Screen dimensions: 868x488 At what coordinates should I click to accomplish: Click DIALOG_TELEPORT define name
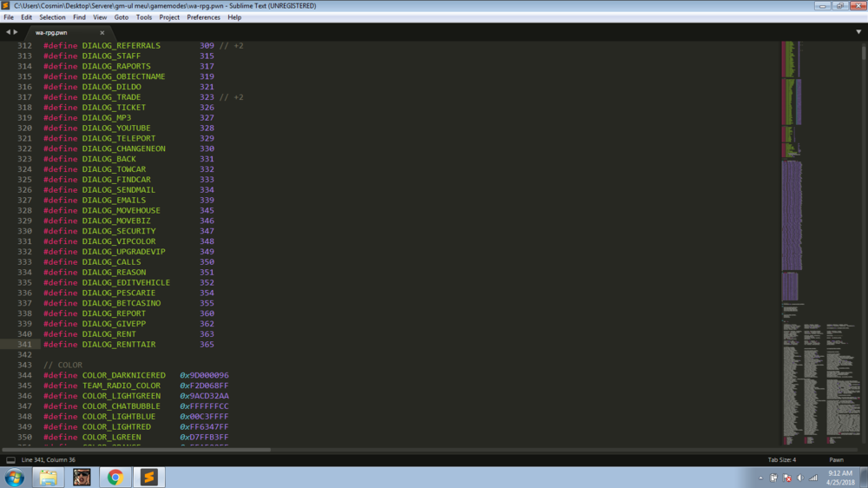click(x=119, y=138)
